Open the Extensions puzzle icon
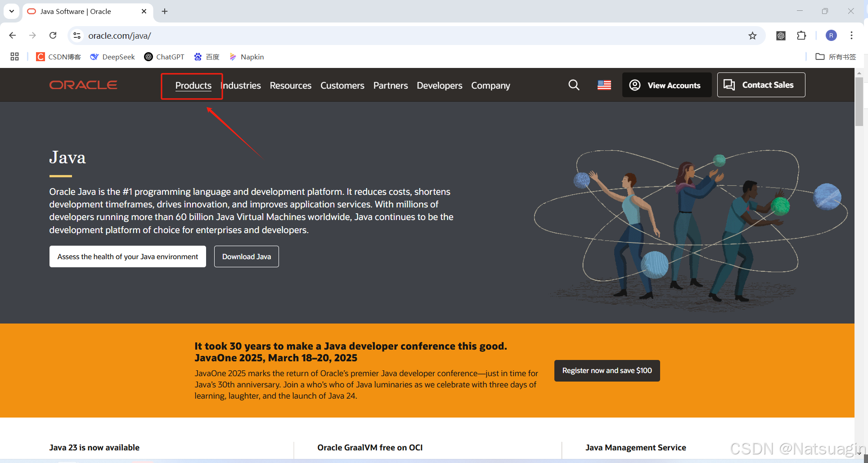 801,36
